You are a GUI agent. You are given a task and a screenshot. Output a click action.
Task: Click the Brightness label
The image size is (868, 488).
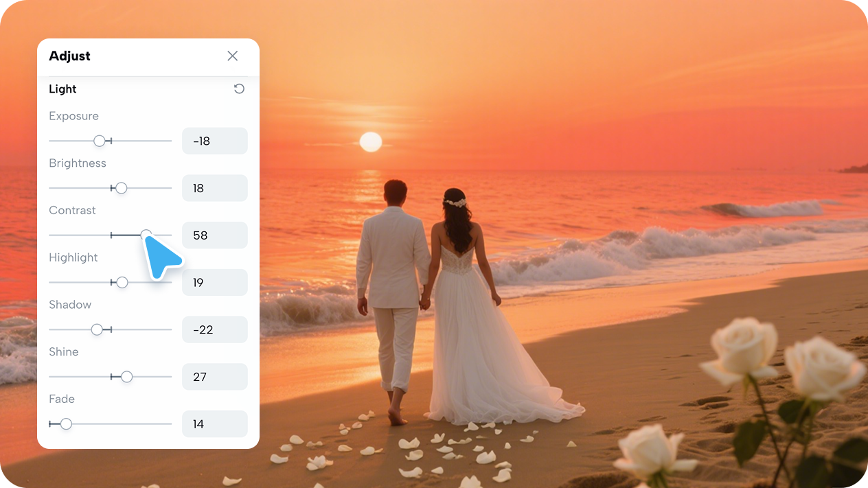(x=78, y=163)
